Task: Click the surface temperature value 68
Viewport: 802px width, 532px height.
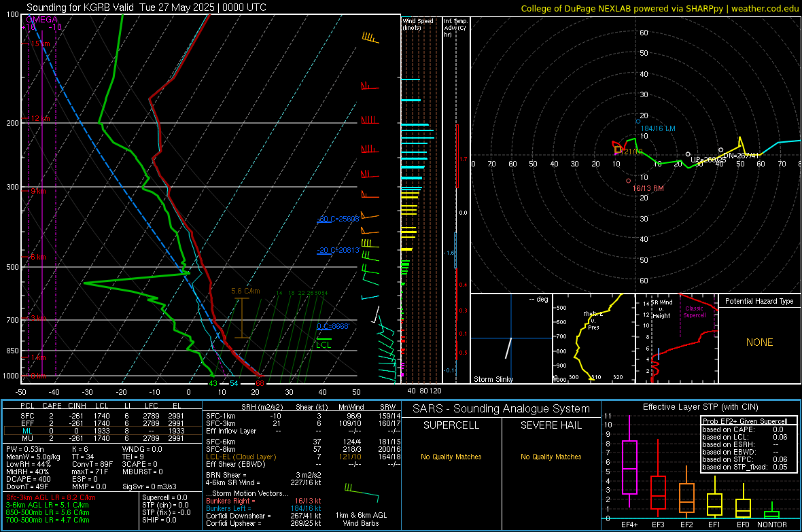Action: point(260,384)
